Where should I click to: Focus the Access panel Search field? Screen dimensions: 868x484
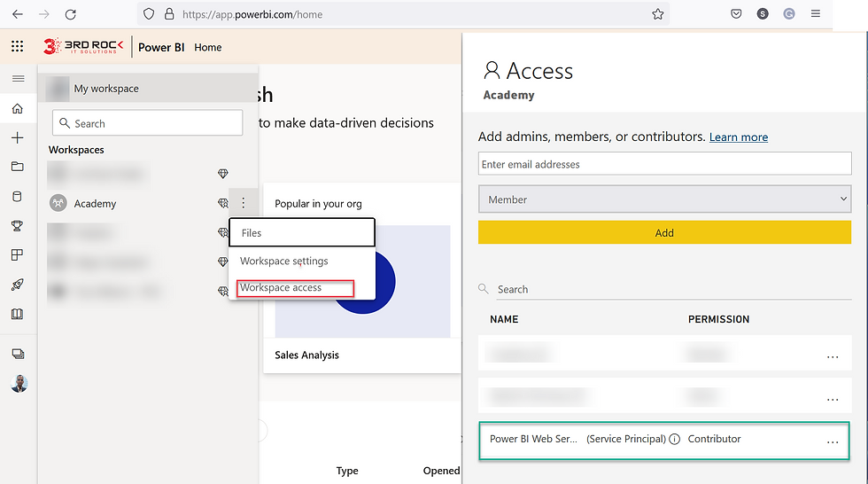(674, 289)
